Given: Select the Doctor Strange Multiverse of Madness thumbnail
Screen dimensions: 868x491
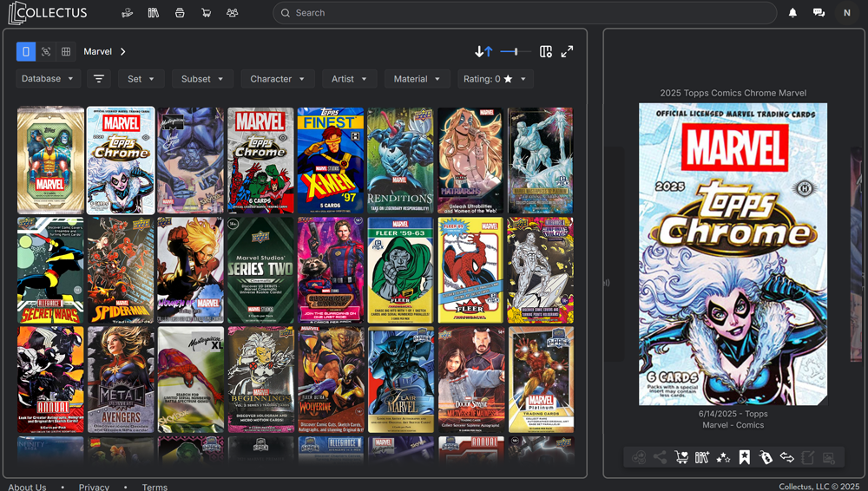Looking at the screenshot, I should (x=470, y=380).
